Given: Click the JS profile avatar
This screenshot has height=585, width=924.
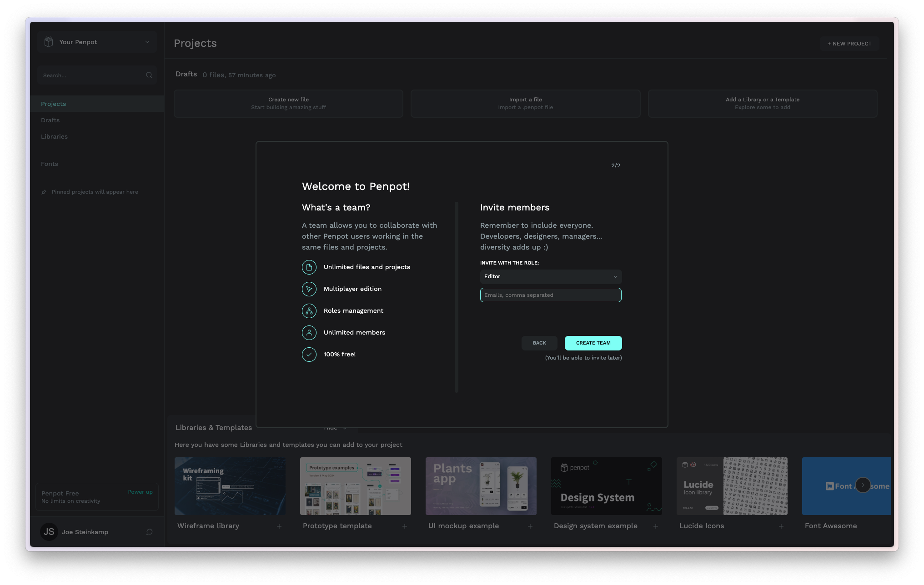Looking at the screenshot, I should [x=49, y=532].
